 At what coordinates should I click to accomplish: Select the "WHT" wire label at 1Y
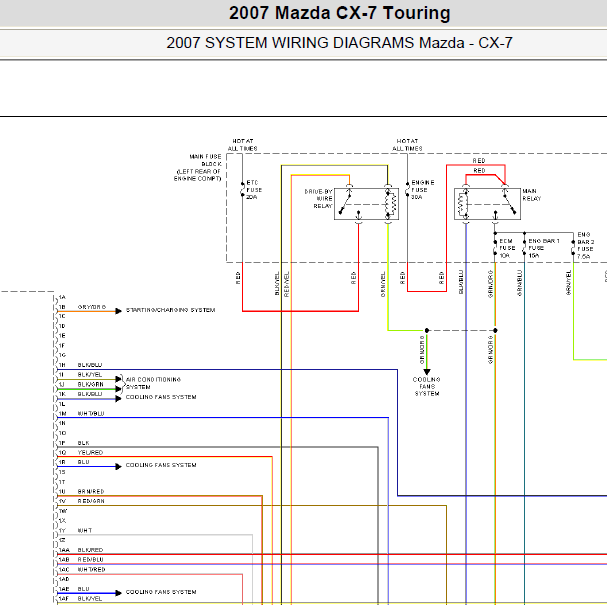coord(85,530)
